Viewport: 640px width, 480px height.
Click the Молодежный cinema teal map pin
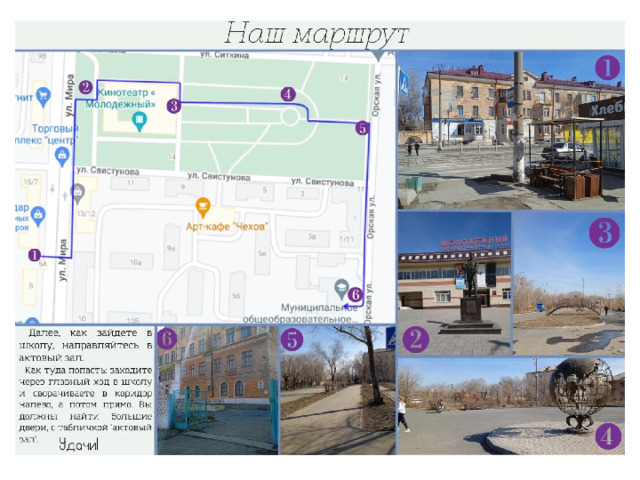[139, 122]
